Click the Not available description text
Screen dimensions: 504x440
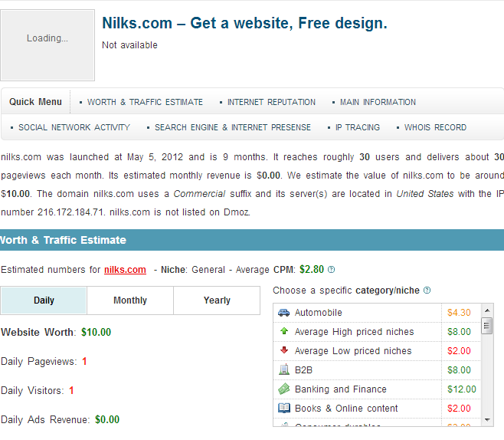click(129, 45)
